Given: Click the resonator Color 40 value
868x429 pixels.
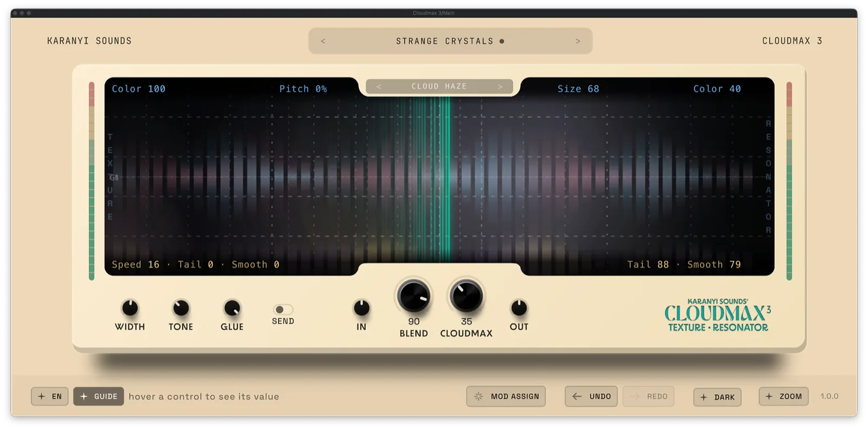Looking at the screenshot, I should (717, 89).
